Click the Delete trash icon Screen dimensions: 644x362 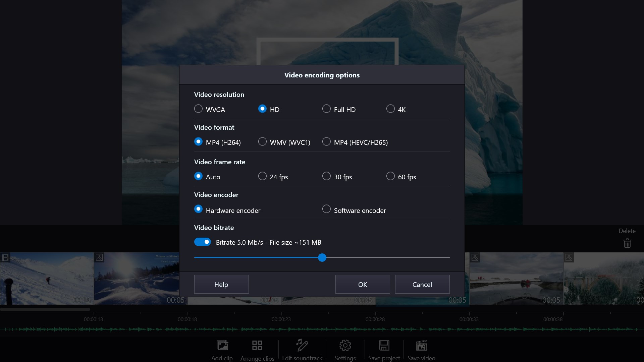[x=627, y=243]
